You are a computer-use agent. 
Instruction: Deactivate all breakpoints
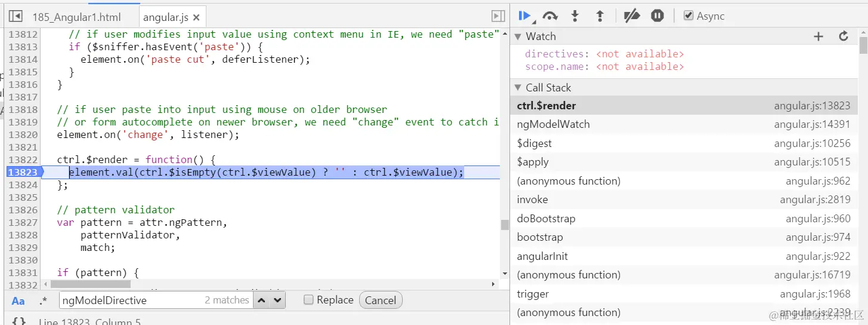[x=632, y=16]
